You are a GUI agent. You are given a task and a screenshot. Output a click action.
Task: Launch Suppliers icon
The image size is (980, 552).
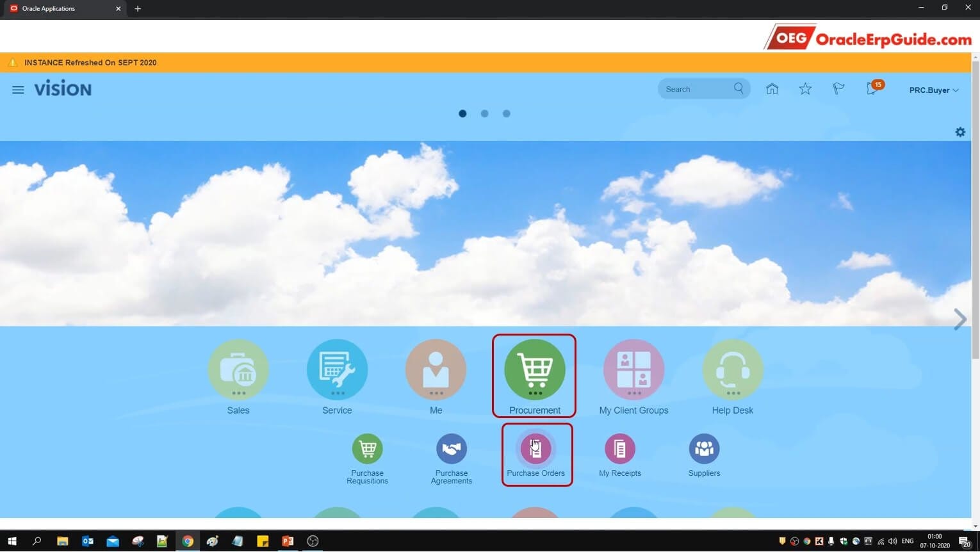pyautogui.click(x=704, y=449)
